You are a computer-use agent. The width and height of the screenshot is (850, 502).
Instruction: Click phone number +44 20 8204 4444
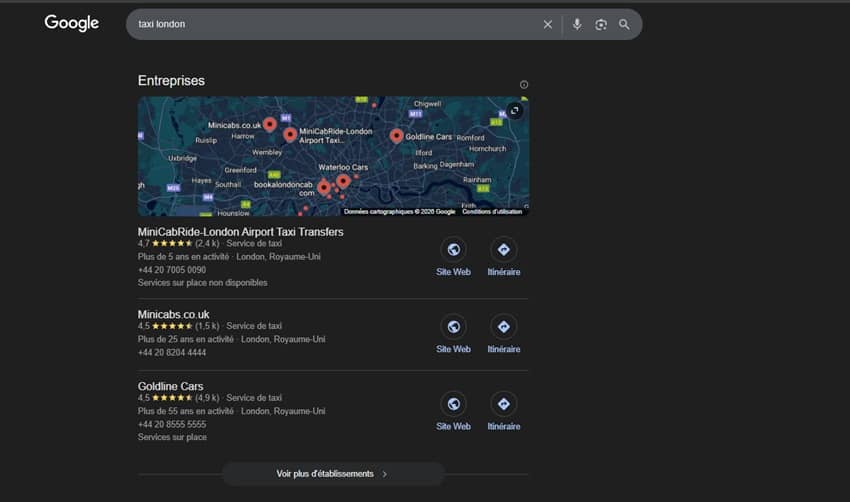(172, 352)
